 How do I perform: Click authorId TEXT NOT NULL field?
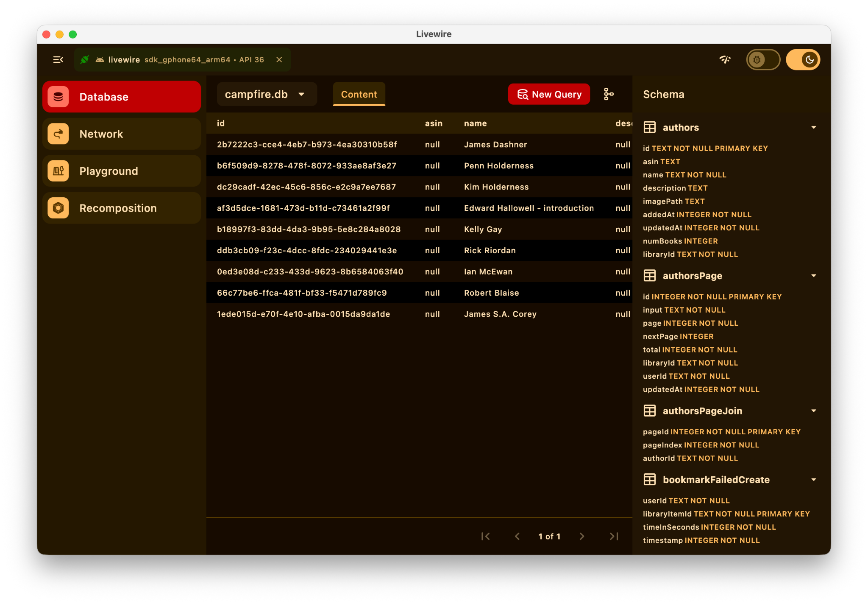coord(690,459)
